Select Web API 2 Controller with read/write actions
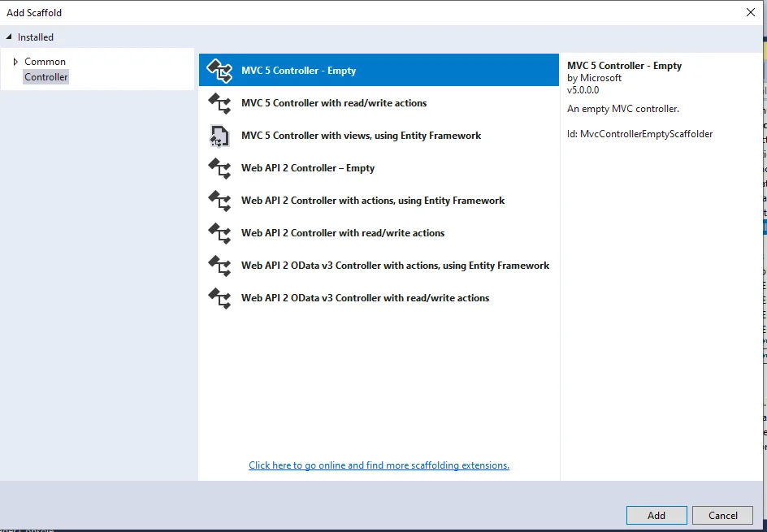767x532 pixels. point(342,233)
